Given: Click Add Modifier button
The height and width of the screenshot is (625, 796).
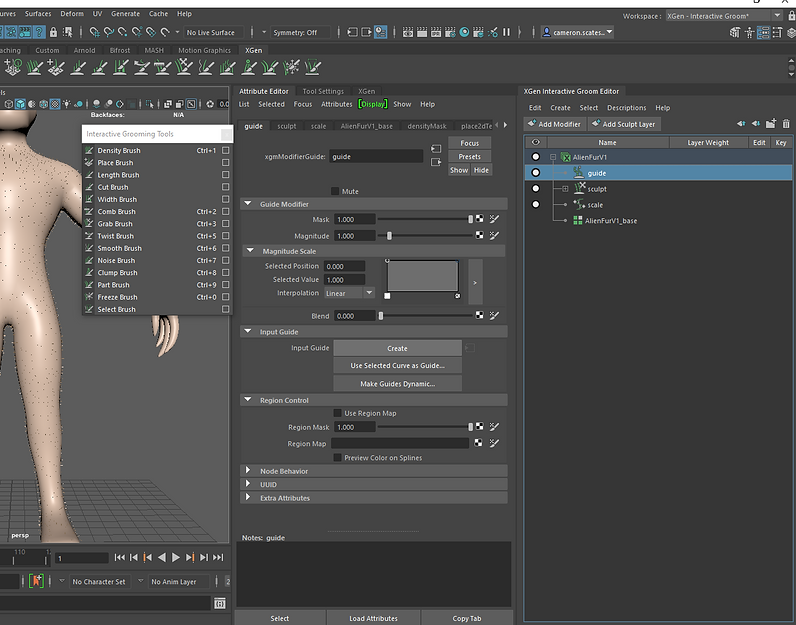Looking at the screenshot, I should click(x=554, y=124).
